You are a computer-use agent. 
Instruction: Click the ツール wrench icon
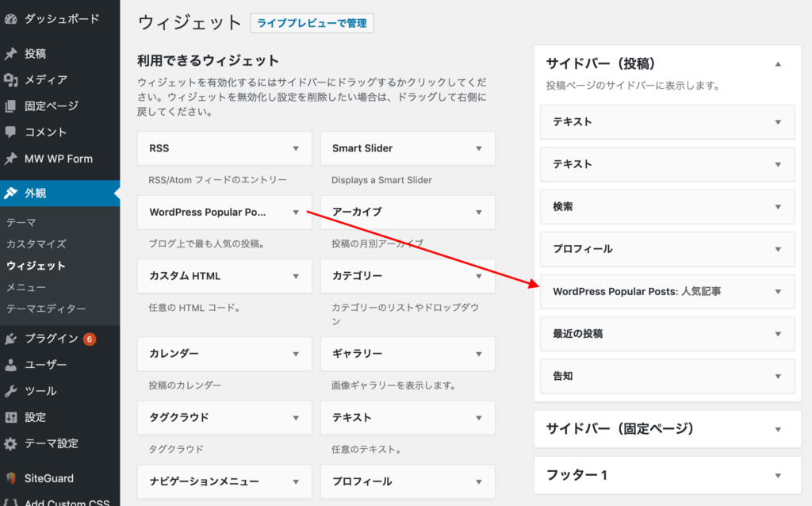[11, 391]
